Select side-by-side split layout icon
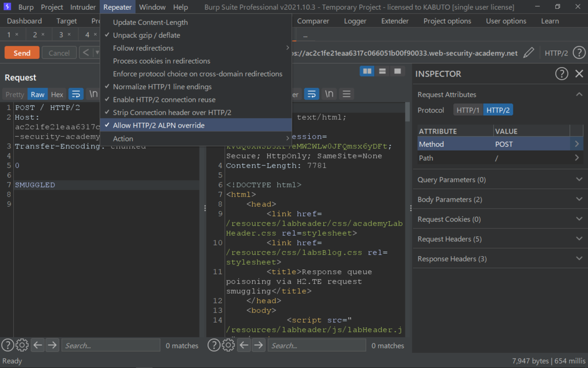This screenshot has width=588, height=368. (367, 72)
